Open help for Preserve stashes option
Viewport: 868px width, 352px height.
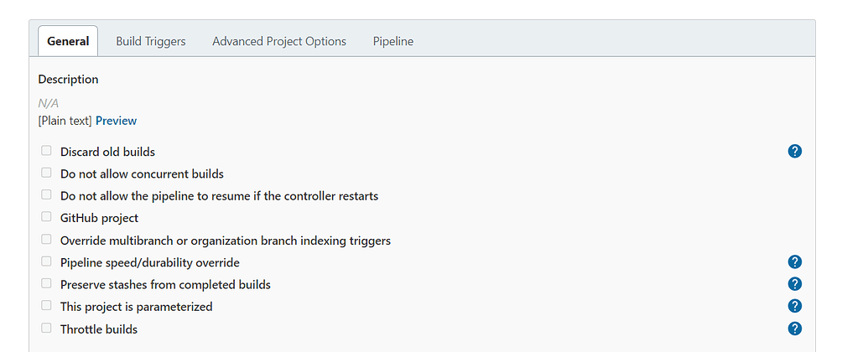[795, 284]
